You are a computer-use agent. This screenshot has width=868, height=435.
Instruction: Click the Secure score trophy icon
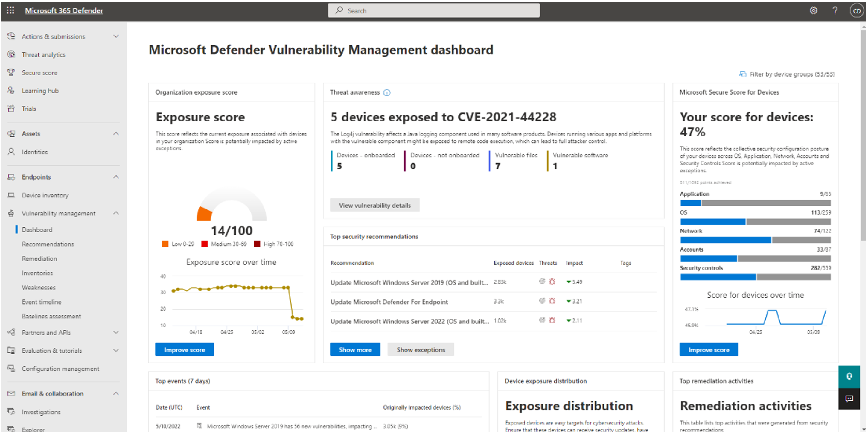tap(11, 72)
